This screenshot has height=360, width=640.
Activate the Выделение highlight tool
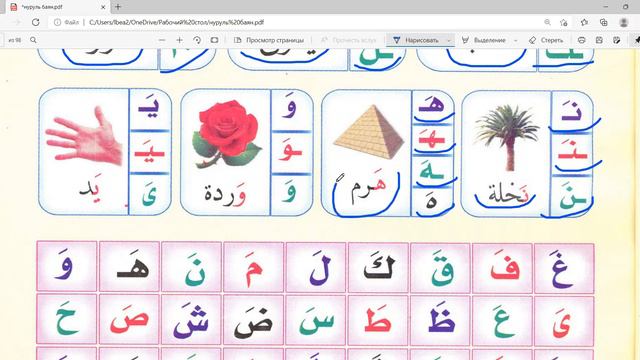pyautogui.click(x=484, y=40)
